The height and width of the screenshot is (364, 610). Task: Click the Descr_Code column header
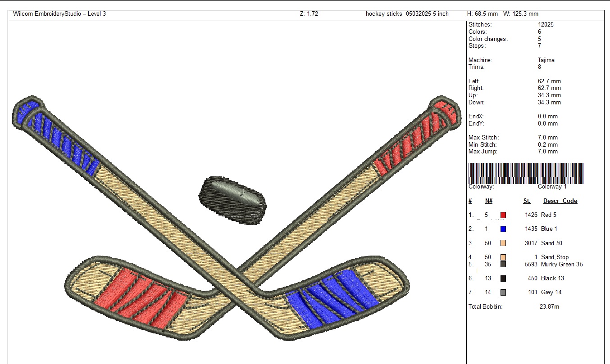[560, 201]
